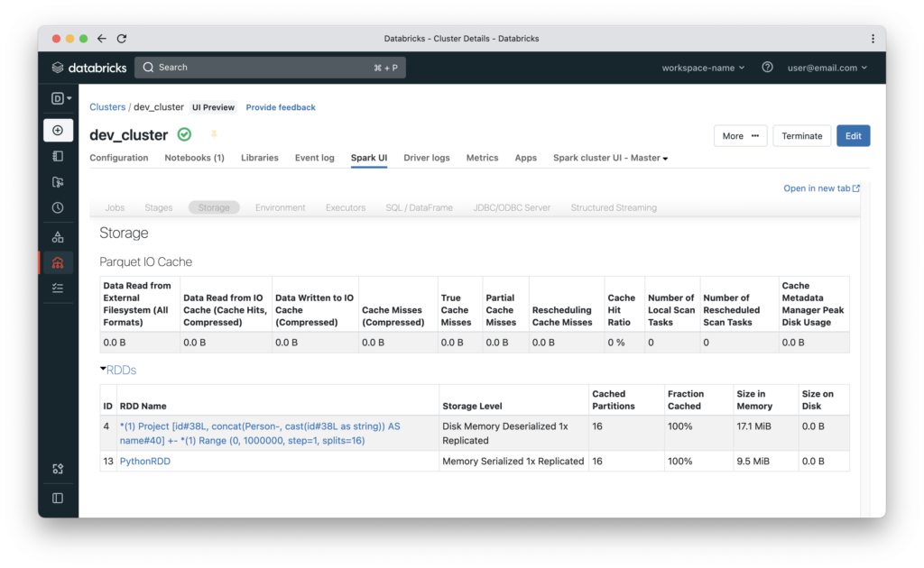Open Settings via the bottom sidebar gear icon
Viewport: 924px width, 568px height.
pos(58,469)
